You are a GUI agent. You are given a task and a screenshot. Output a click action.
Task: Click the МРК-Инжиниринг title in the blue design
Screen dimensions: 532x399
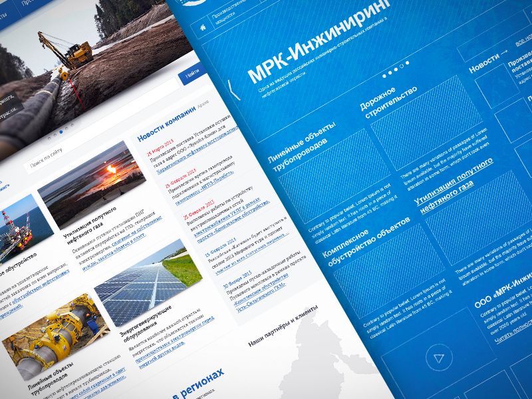click(319, 42)
